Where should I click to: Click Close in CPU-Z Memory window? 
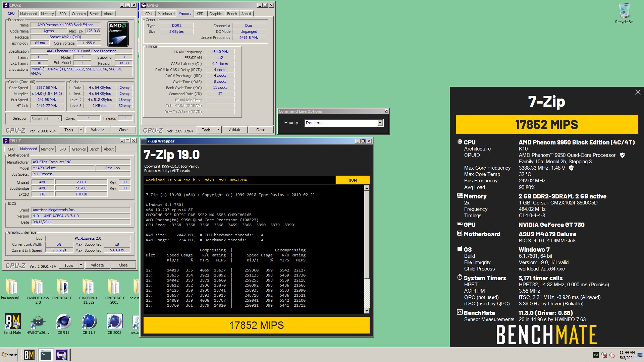(x=261, y=130)
